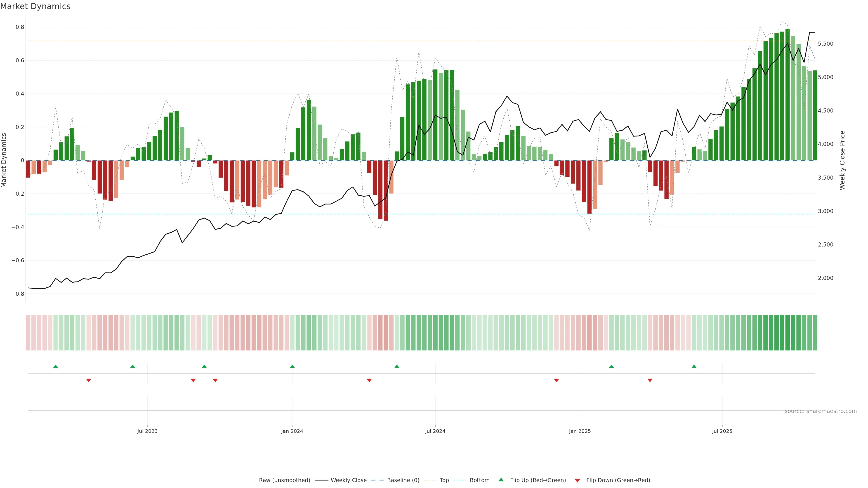Click the flip-up triangle above Jan 2024
Viewport: 868px width, 488px height.
point(292,366)
